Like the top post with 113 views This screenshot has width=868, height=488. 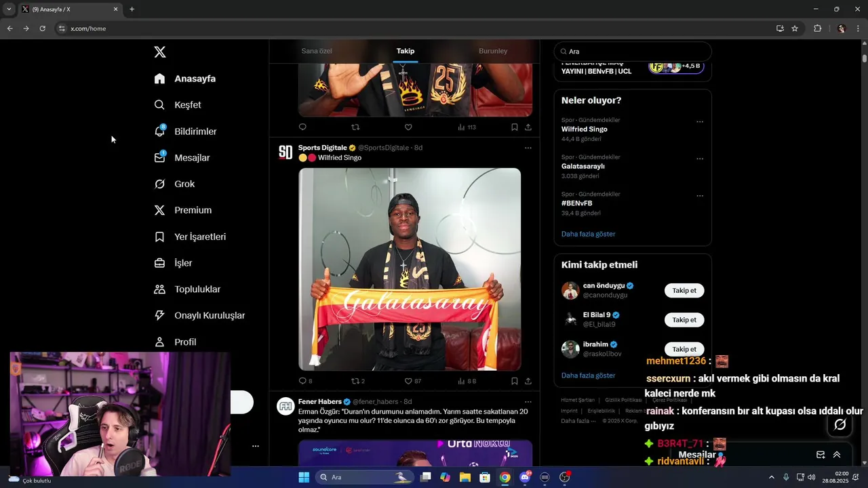point(408,127)
